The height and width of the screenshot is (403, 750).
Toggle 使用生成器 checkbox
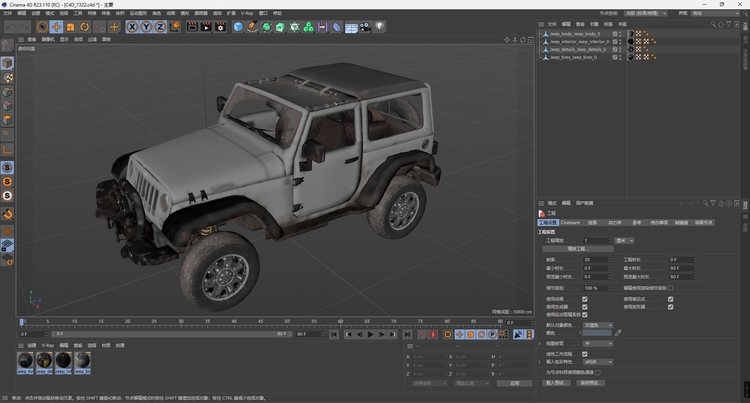tap(585, 307)
